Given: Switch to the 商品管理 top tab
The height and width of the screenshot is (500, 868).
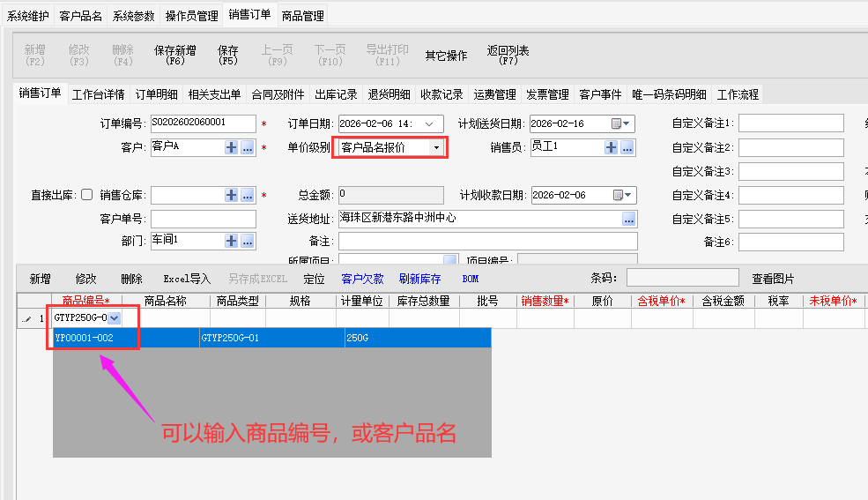Looking at the screenshot, I should (x=302, y=16).
